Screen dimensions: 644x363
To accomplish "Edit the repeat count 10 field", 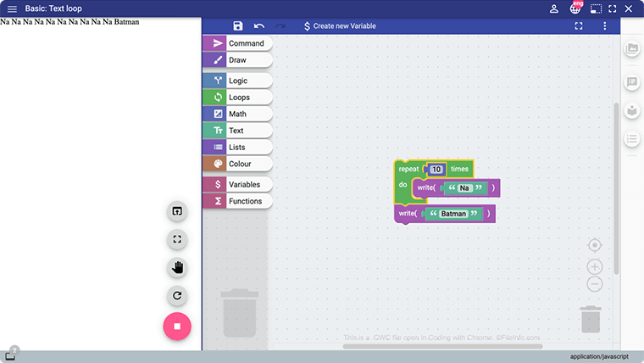I will 436,170.
